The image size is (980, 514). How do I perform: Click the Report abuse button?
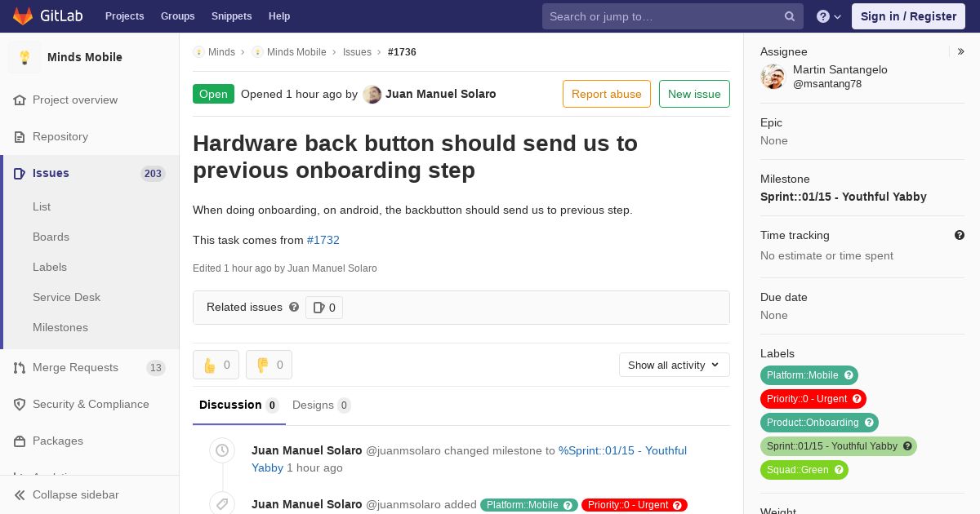607,94
